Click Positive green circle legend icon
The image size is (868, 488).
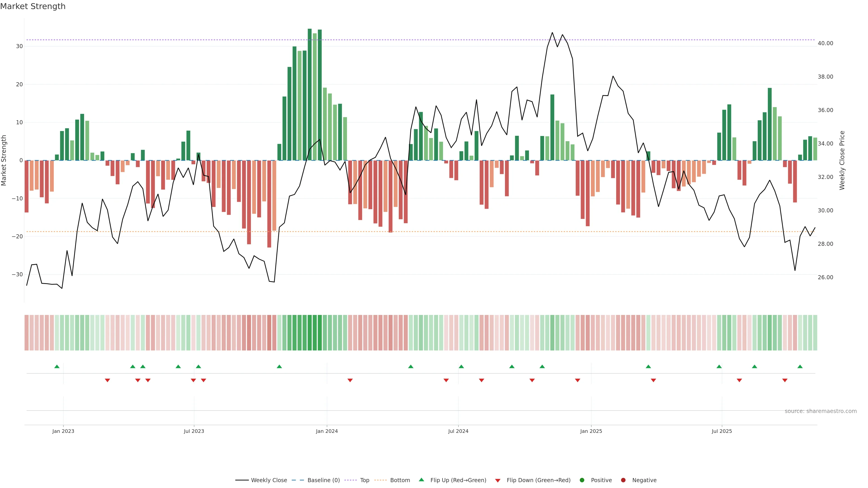coord(582,480)
